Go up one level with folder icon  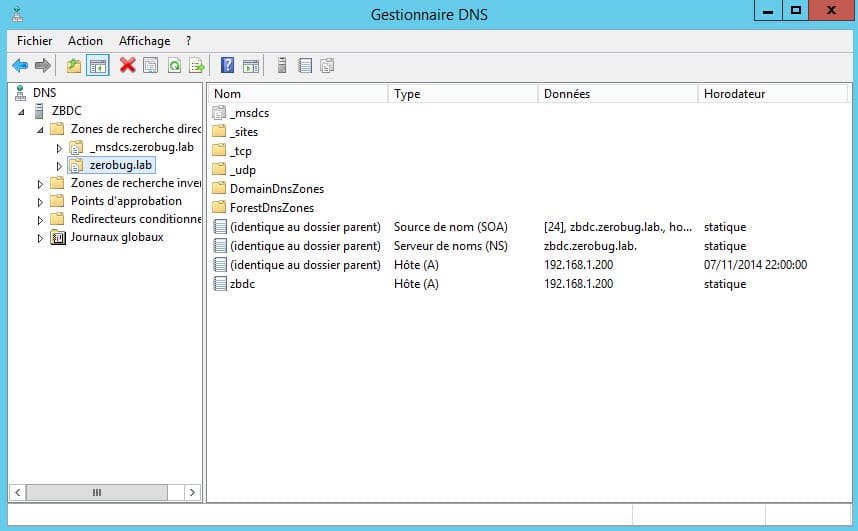pos(73,66)
